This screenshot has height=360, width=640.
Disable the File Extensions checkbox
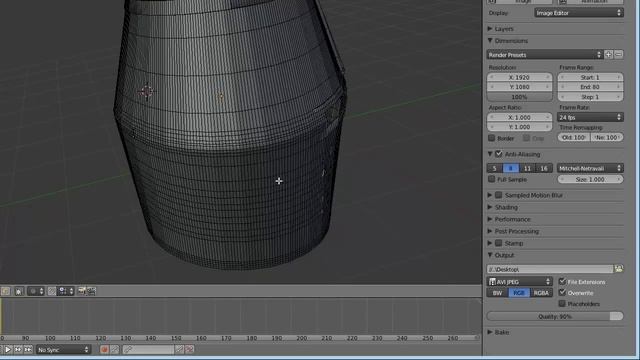pos(562,282)
